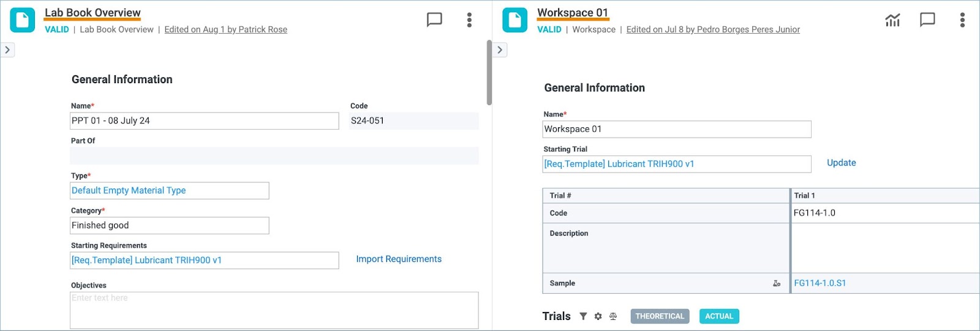Viewport: 980px width, 331px height.
Task: Click the Sample row label
Action: [x=562, y=283]
